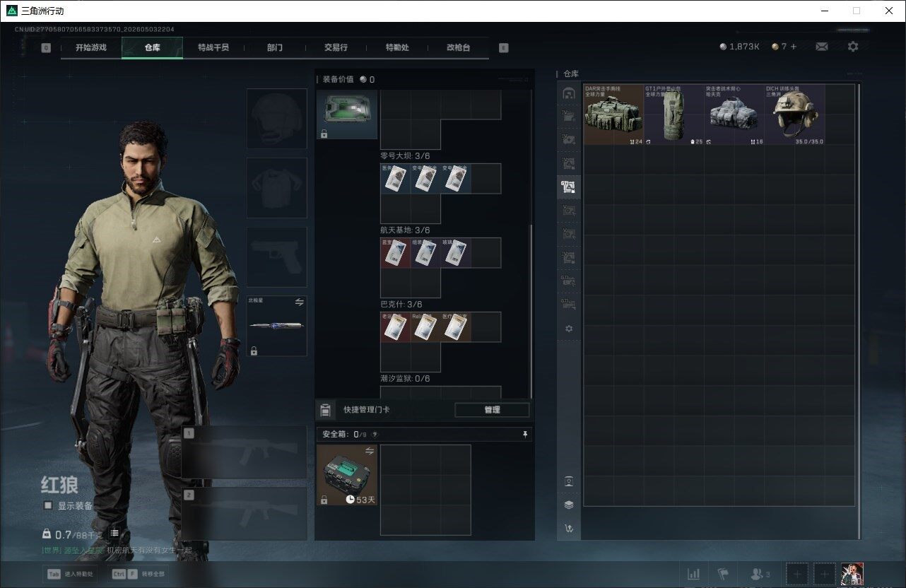This screenshot has width=906, height=588.
Task: Select the empty body armor slot
Action: 277,187
